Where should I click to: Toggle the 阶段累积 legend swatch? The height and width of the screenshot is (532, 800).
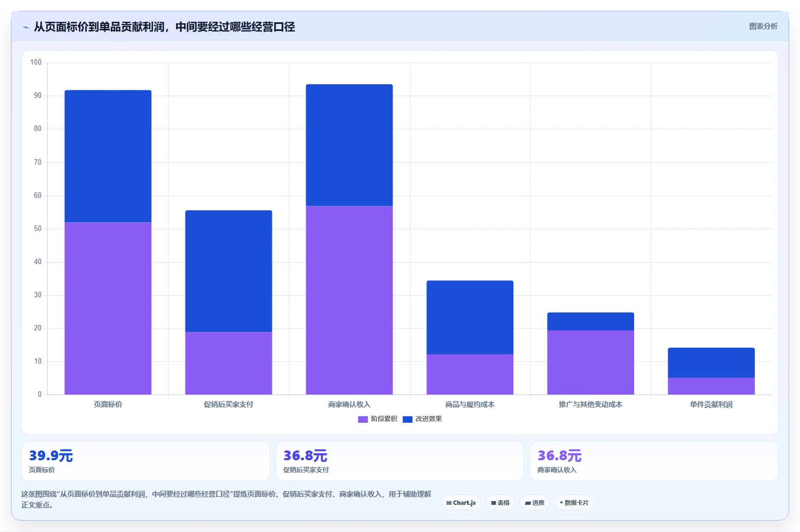363,419
